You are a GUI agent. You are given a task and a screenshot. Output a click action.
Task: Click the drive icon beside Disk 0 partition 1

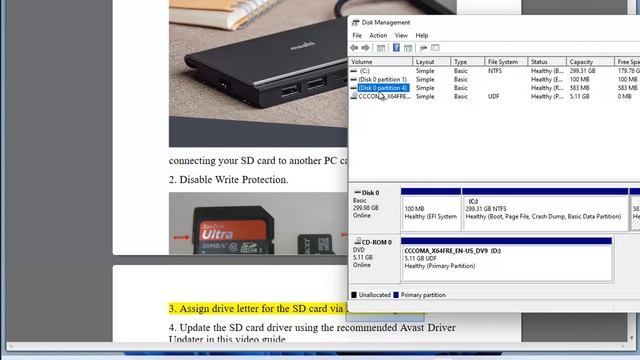coord(354,80)
